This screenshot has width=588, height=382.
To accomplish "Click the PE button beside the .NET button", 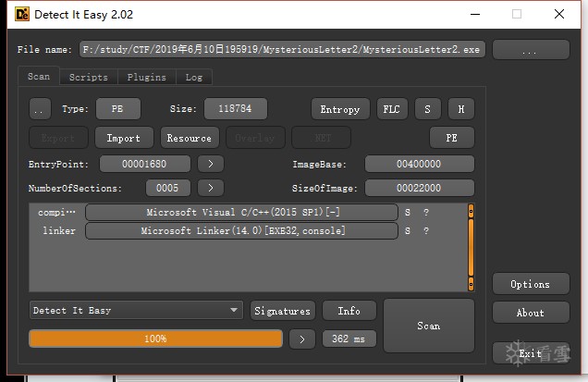I will click(x=452, y=138).
